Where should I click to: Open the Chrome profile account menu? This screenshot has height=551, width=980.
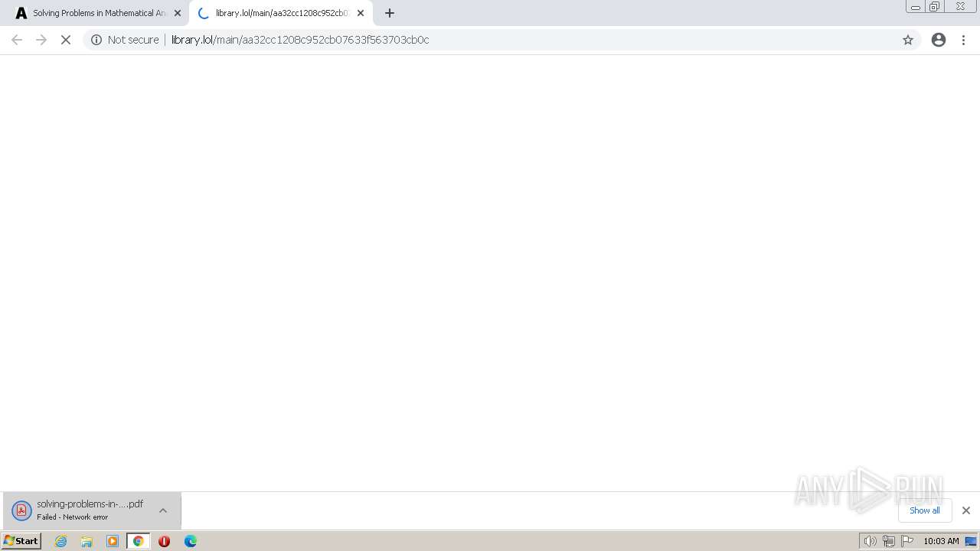tap(939, 40)
